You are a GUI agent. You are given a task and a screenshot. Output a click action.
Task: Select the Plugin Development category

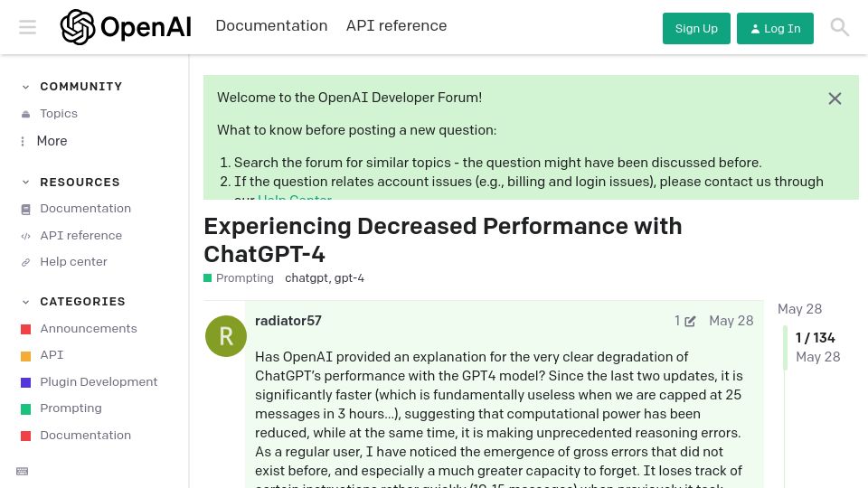coord(99,381)
